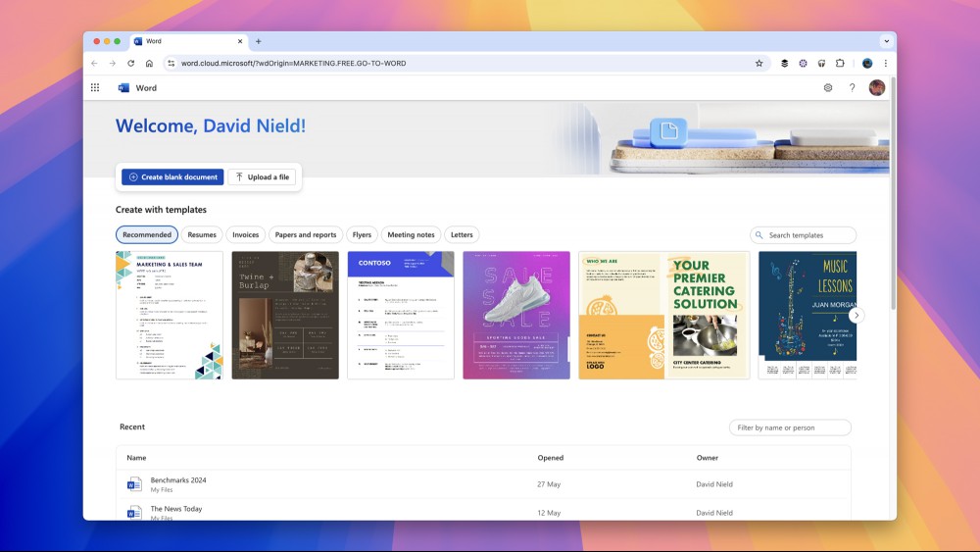
Task: Select the Papers and reports category
Action: [306, 235]
